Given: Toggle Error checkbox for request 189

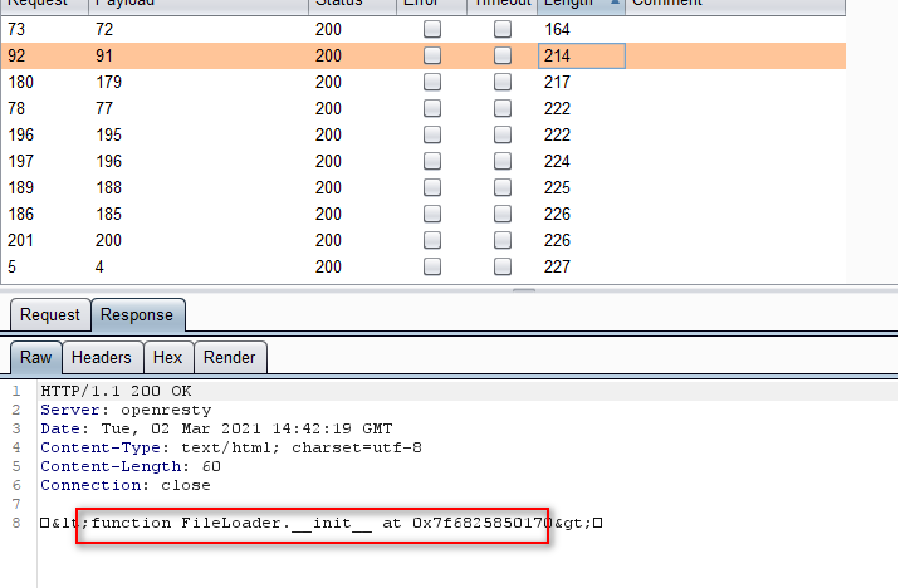Looking at the screenshot, I should (x=432, y=188).
